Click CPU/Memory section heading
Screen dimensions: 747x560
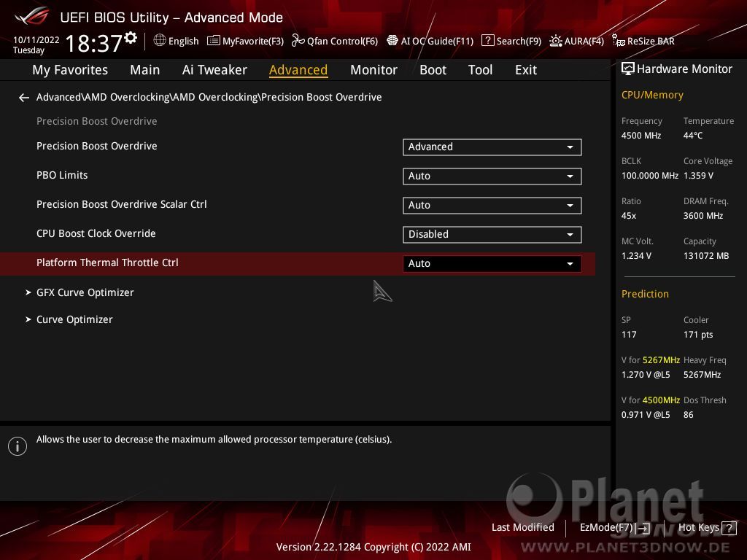click(652, 96)
